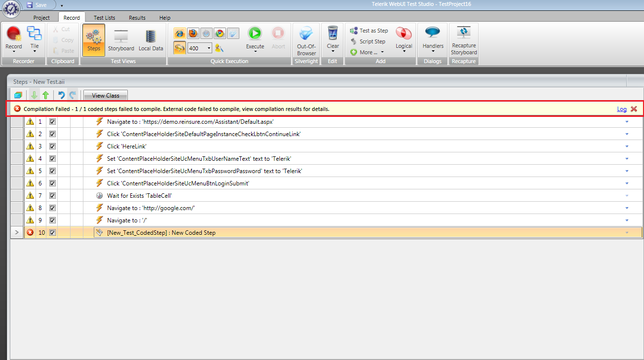Click the row selector arrow for step 10

pos(17,232)
